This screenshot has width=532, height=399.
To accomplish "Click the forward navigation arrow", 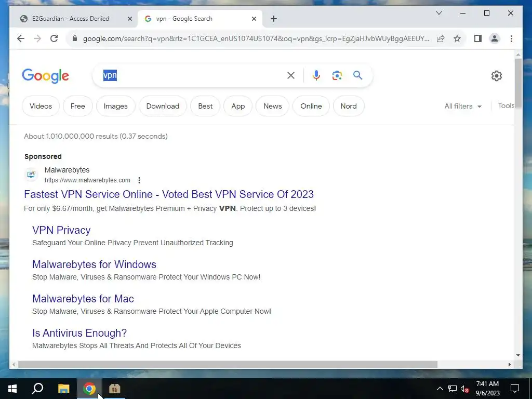I will (x=37, y=38).
